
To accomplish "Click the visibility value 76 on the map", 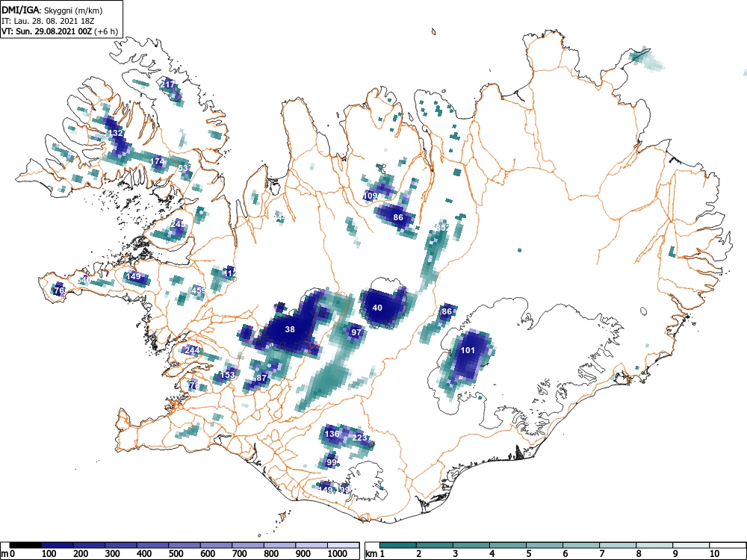I will [59, 290].
